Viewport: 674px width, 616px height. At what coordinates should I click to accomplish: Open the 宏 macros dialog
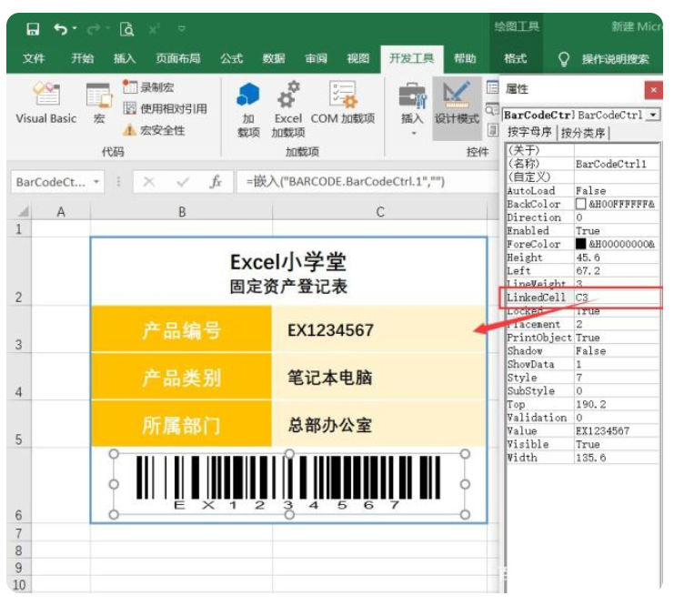99,104
